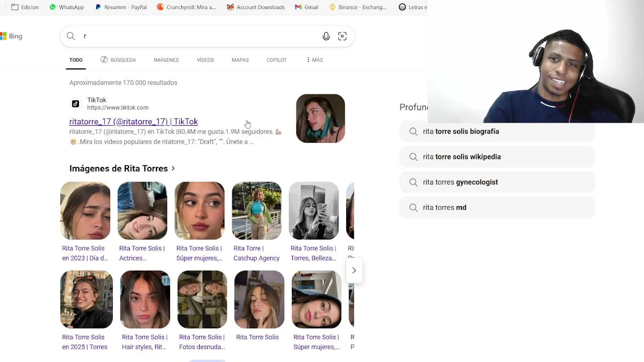Image resolution: width=644 pixels, height=362 pixels.
Task: Open 'Rita Torre | Catchup Agency' caption link
Action: (257, 253)
